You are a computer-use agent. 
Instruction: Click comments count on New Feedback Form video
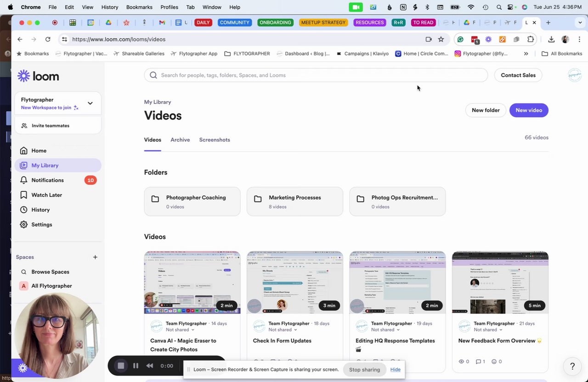coord(480,362)
